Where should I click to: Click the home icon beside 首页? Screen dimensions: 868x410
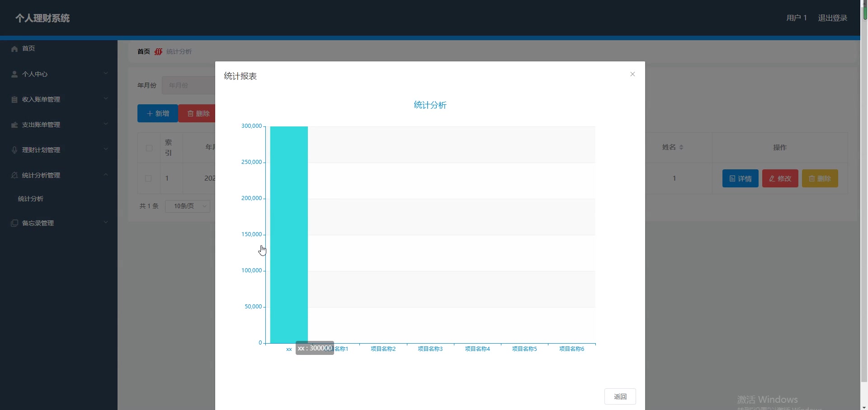tap(14, 49)
